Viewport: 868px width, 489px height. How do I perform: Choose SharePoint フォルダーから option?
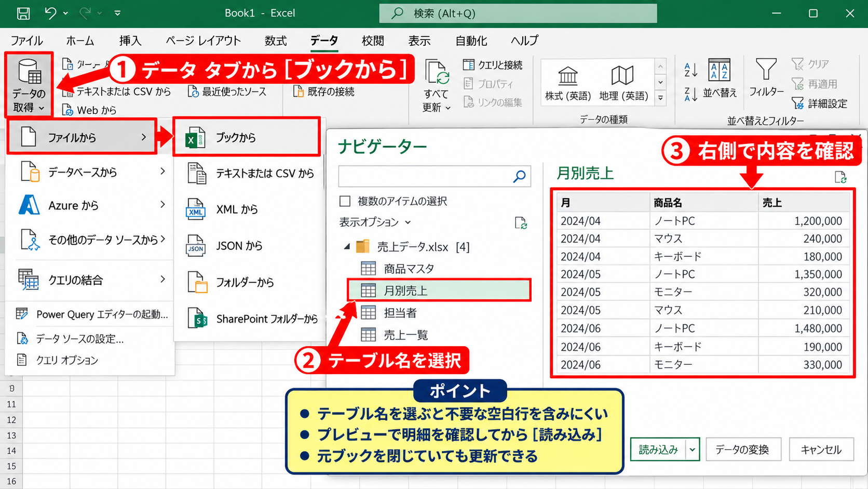(248, 319)
